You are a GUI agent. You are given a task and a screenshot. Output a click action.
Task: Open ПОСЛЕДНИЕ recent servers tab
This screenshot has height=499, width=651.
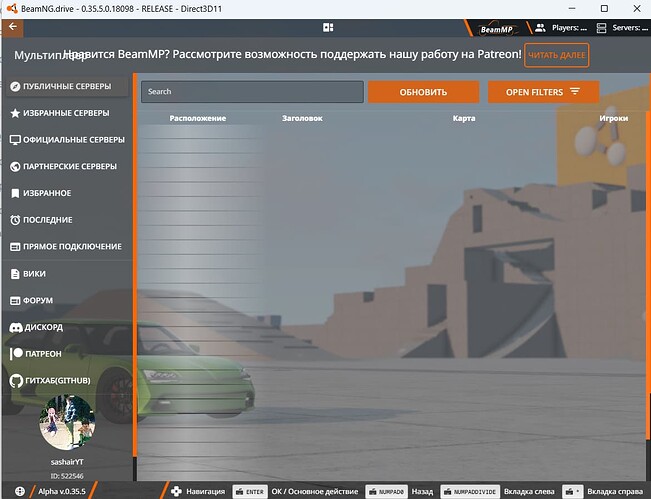click(x=67, y=220)
